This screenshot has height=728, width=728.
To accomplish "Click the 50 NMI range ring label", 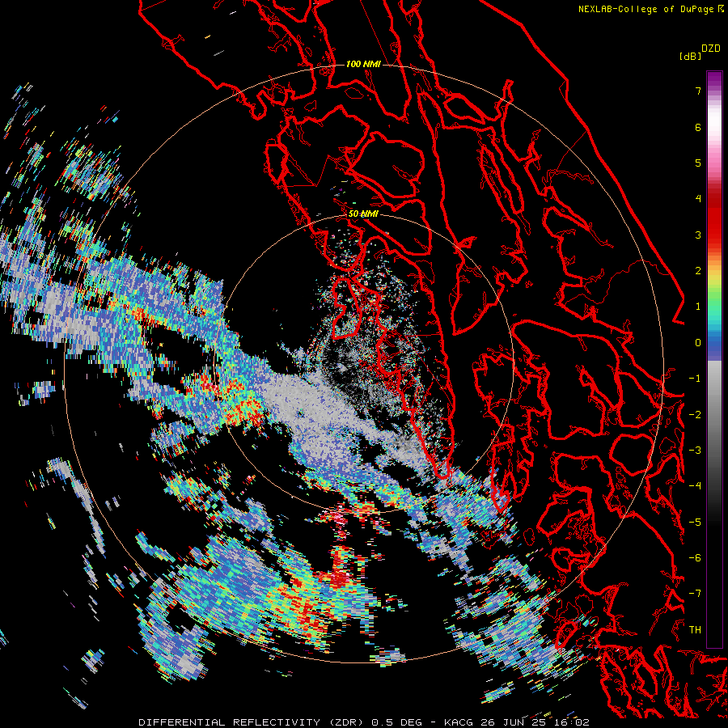I will point(363,214).
